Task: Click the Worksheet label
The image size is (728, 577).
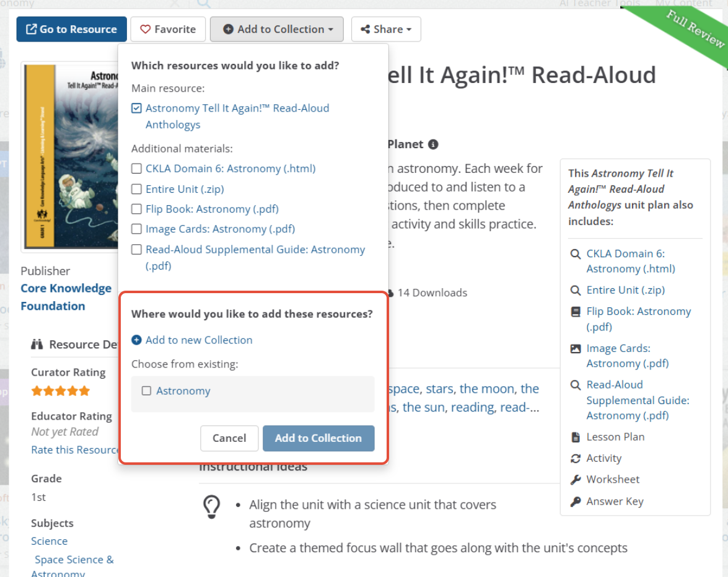Action: (613, 480)
